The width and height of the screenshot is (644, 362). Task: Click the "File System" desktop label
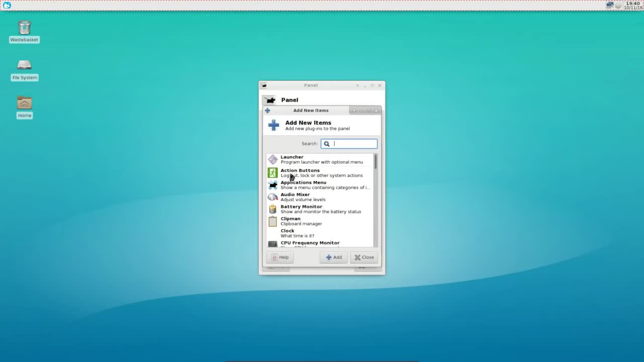25,77
